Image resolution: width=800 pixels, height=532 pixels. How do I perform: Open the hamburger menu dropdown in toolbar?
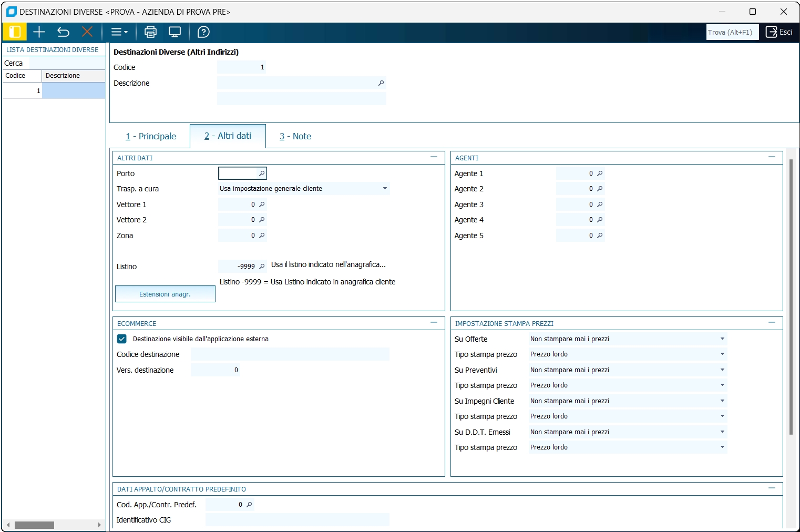[119, 32]
